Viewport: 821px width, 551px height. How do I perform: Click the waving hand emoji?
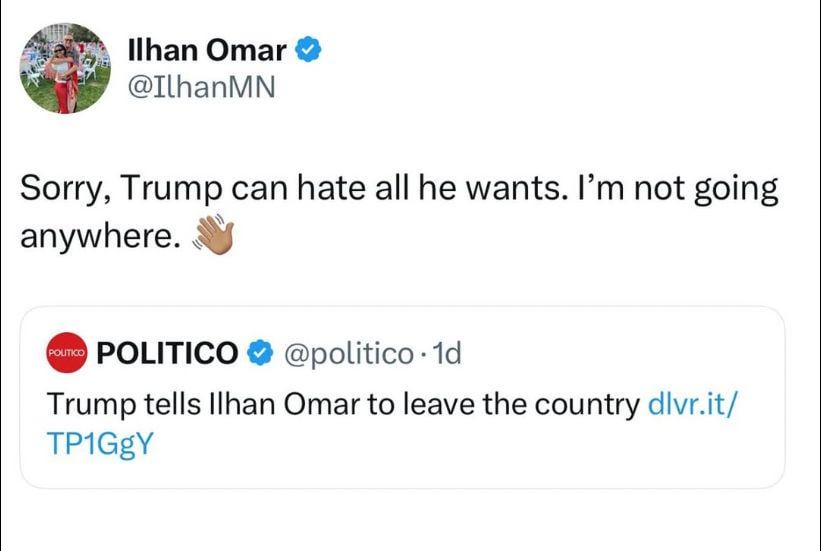click(x=213, y=237)
